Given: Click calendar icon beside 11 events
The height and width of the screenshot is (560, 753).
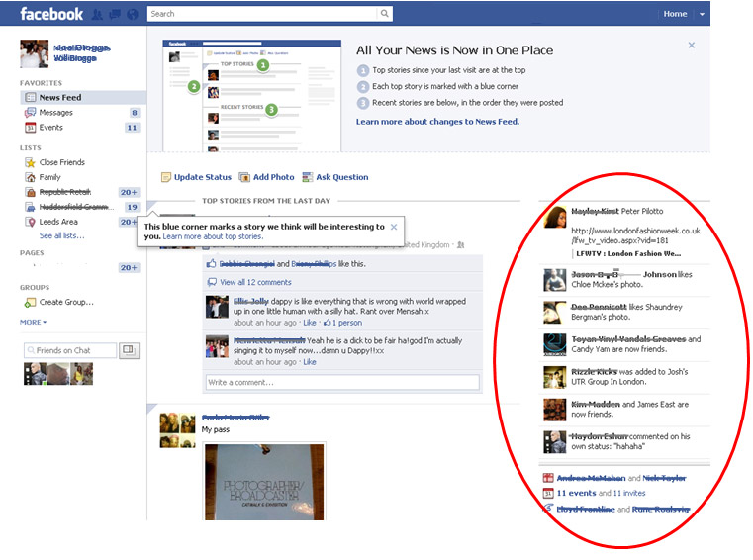Looking at the screenshot, I should point(548,493).
